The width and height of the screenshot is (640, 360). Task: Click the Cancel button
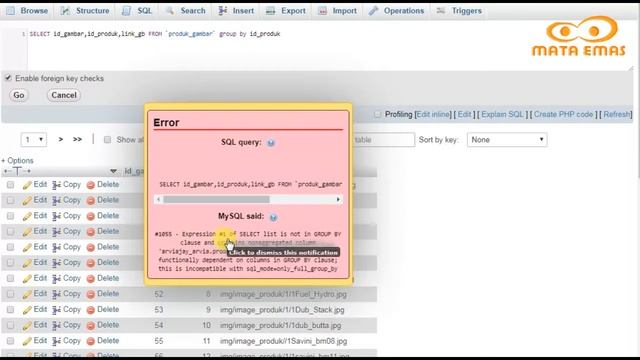coord(64,95)
